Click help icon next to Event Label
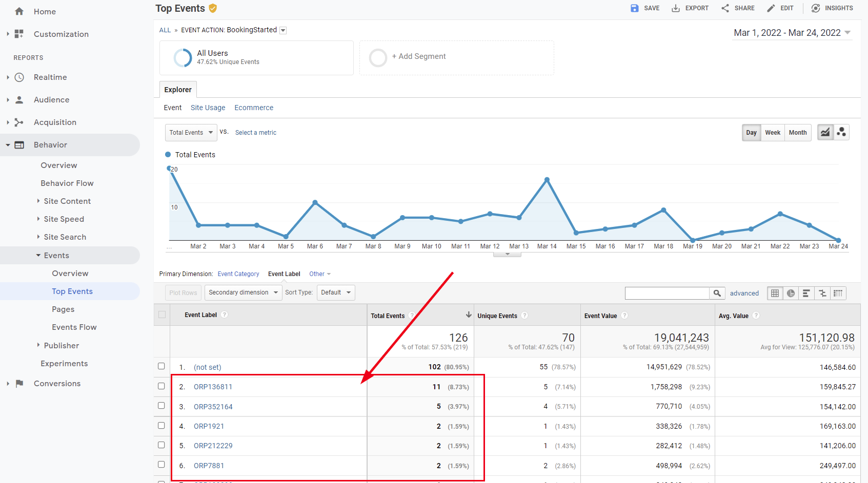This screenshot has height=483, width=868. point(225,314)
